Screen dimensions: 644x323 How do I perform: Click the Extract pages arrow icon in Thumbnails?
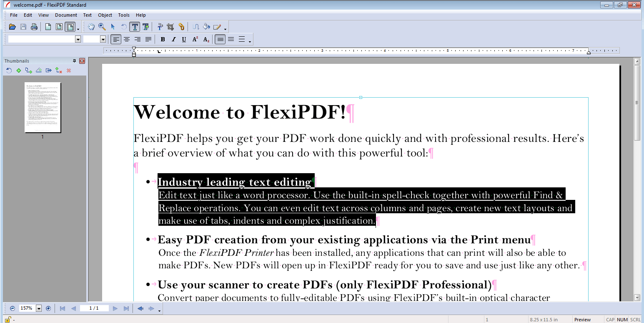pos(49,71)
